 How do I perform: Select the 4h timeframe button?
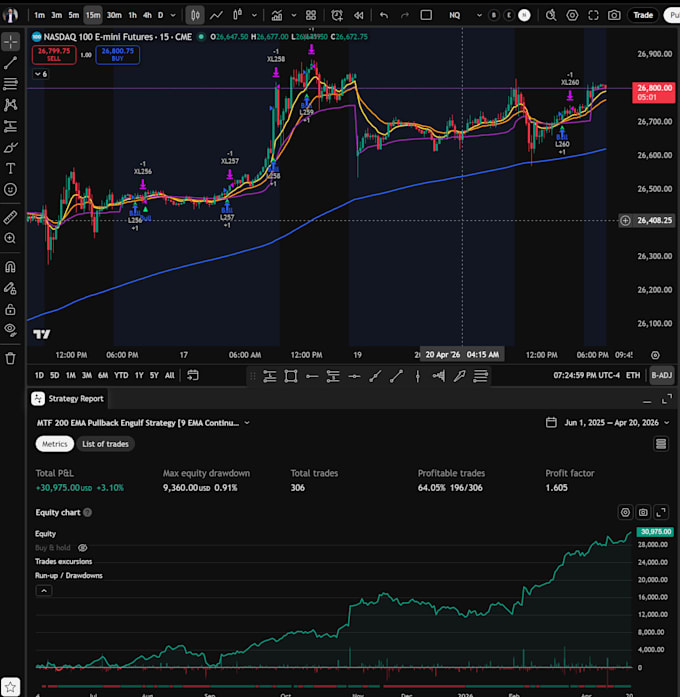tap(147, 15)
